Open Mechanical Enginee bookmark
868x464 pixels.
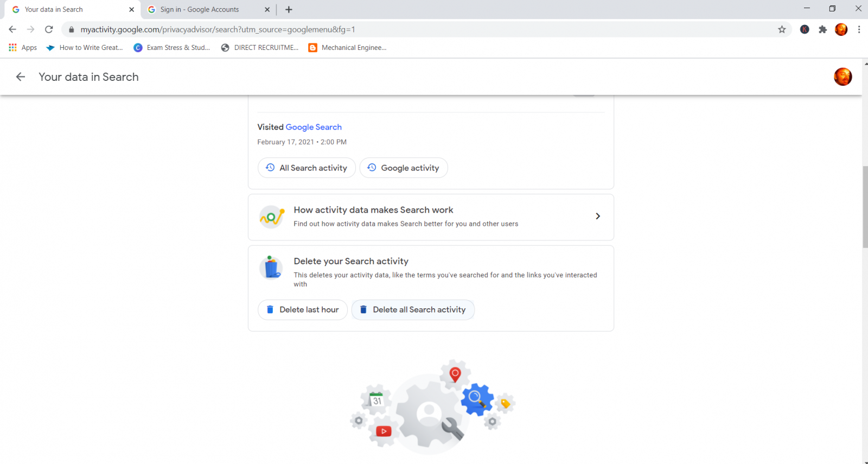click(x=347, y=48)
